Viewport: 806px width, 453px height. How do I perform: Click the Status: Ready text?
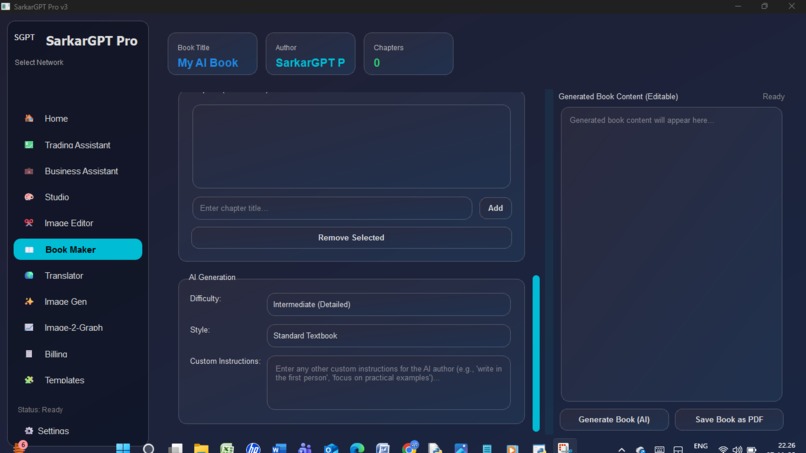pyautogui.click(x=40, y=410)
